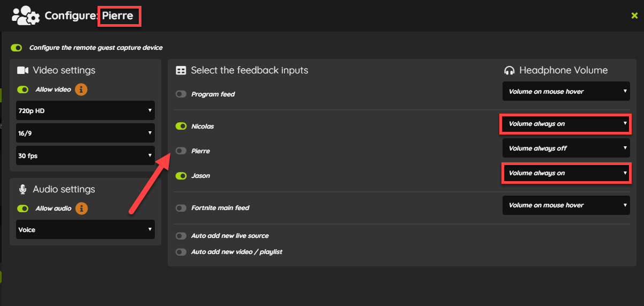Turn off the Jason feedback toggle

tap(181, 176)
